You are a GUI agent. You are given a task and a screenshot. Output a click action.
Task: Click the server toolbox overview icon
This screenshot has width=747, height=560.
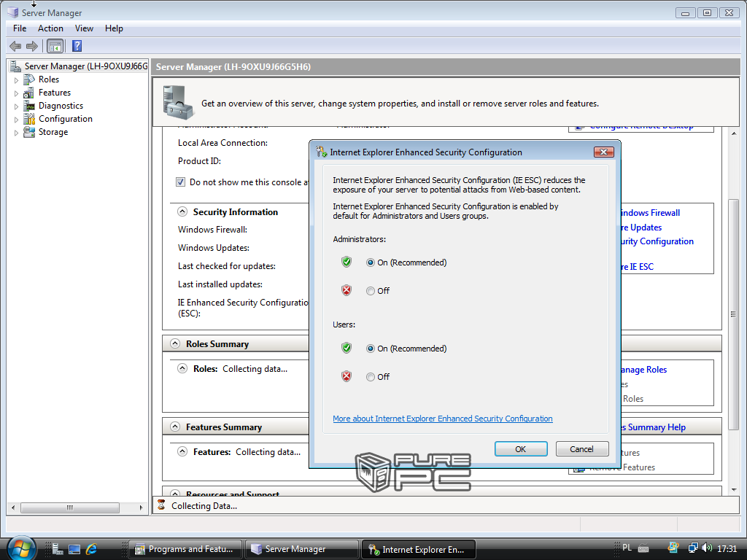tap(178, 102)
